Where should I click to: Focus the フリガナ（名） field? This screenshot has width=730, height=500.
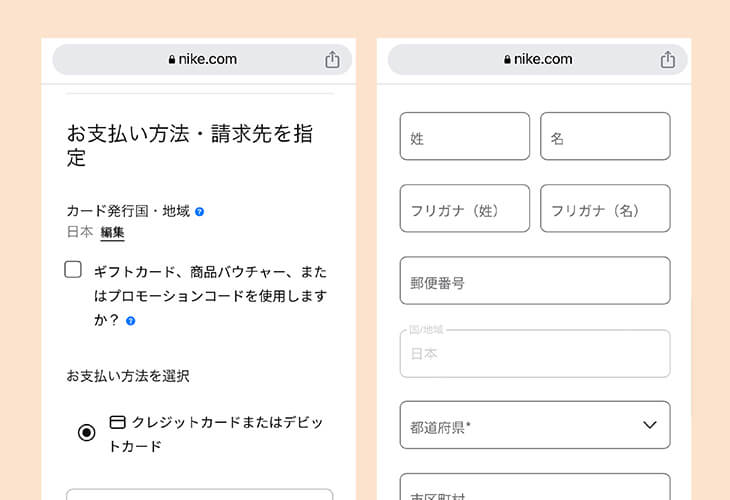605,209
